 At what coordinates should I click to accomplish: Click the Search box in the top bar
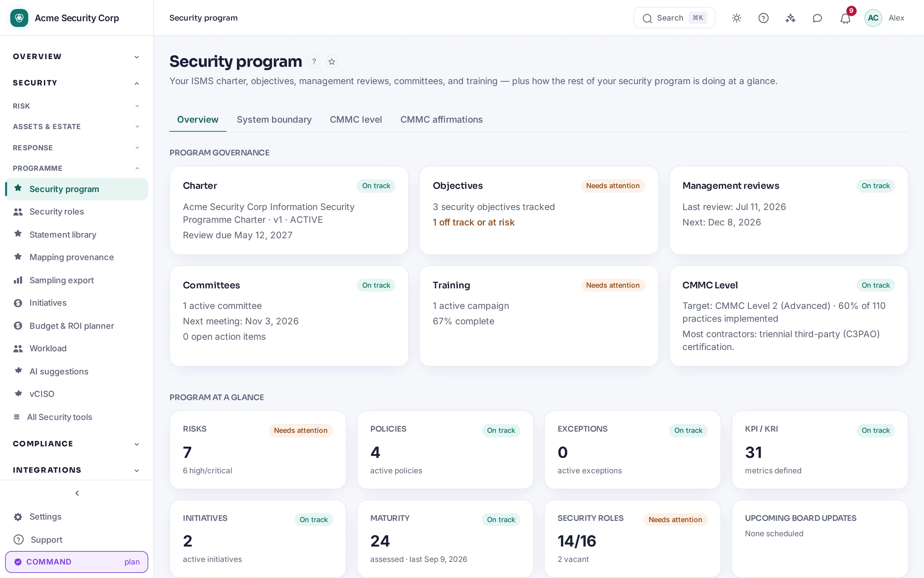674,18
